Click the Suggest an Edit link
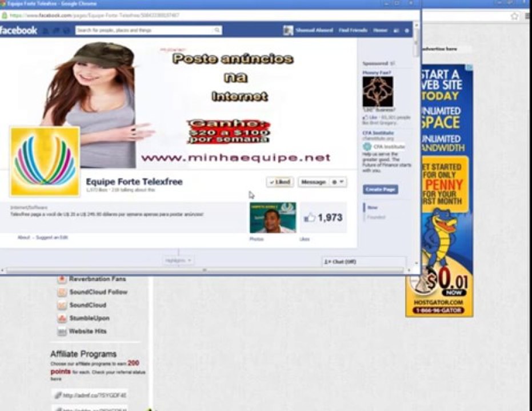The height and width of the screenshot is (411, 532). 52,237
